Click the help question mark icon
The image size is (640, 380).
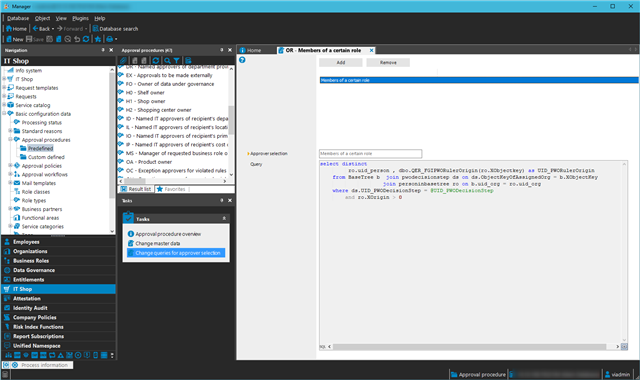click(242, 60)
